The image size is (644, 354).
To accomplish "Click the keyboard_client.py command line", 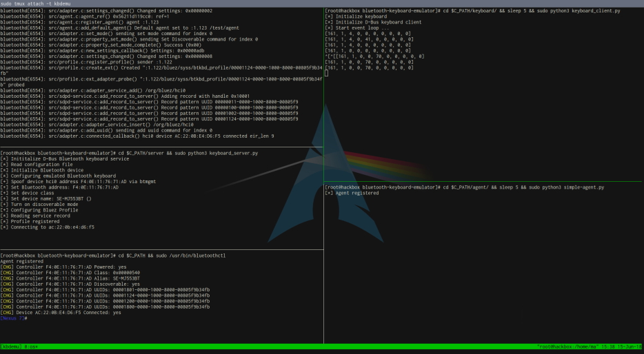I will [472, 10].
